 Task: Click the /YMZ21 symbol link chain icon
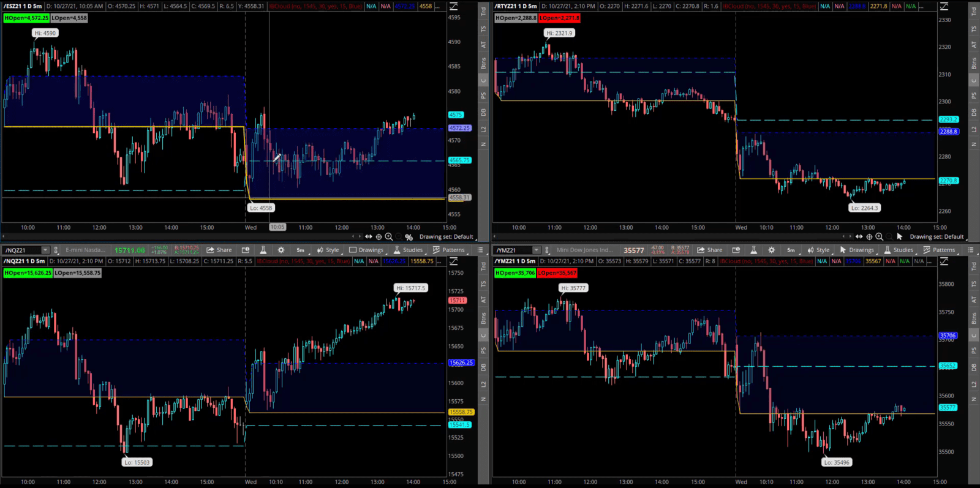point(548,250)
